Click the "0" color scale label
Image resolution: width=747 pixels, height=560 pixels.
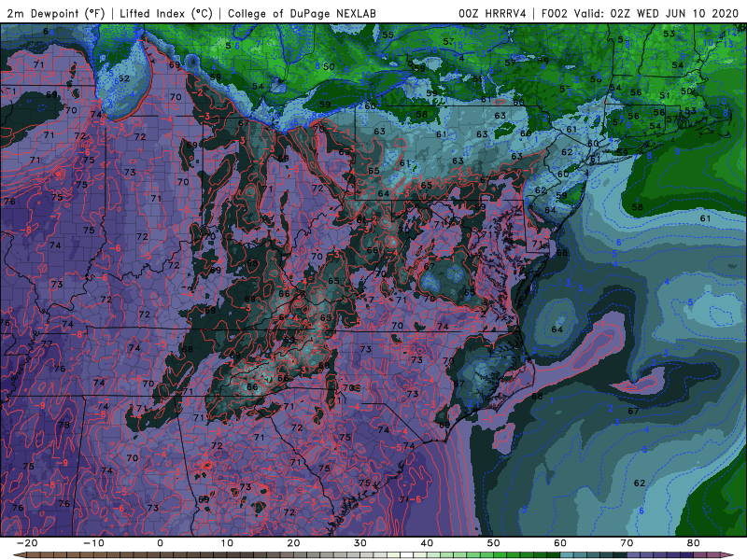tap(160, 543)
